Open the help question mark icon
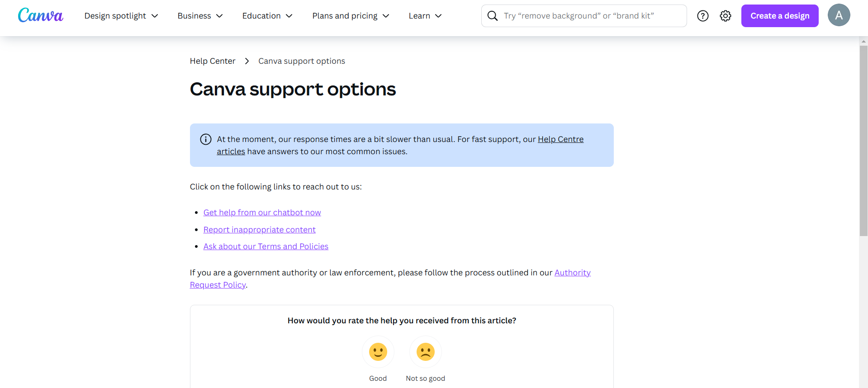The image size is (868, 388). pos(702,16)
